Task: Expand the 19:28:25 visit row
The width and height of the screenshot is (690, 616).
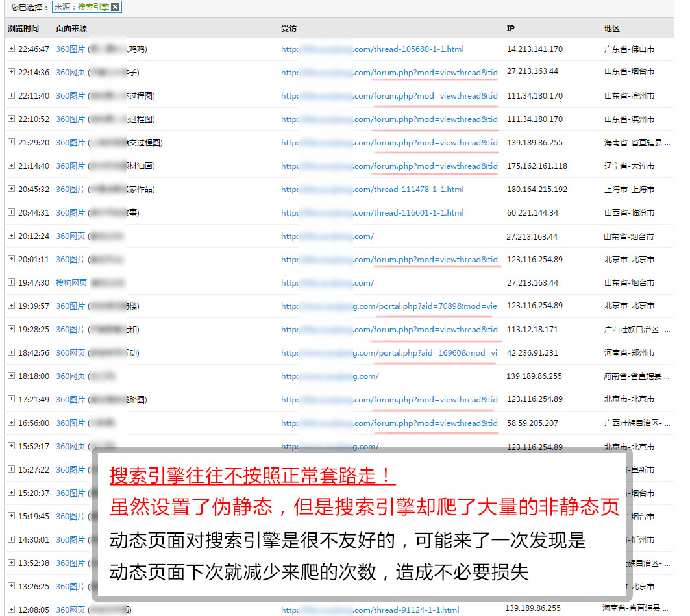Action: [12, 328]
